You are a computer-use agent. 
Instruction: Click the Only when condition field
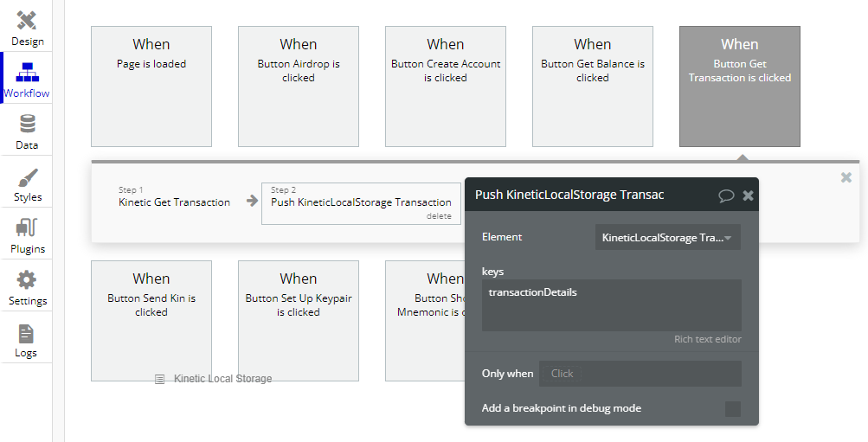(x=640, y=374)
